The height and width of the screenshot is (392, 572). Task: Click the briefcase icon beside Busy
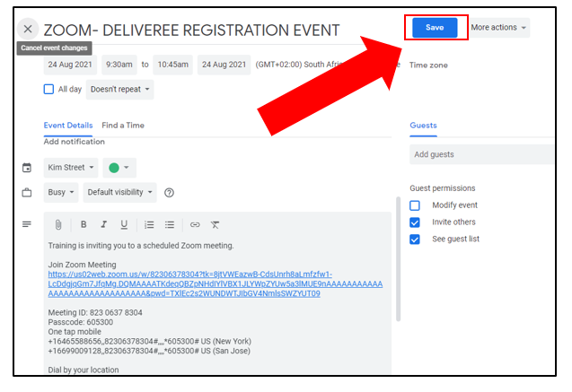27,192
